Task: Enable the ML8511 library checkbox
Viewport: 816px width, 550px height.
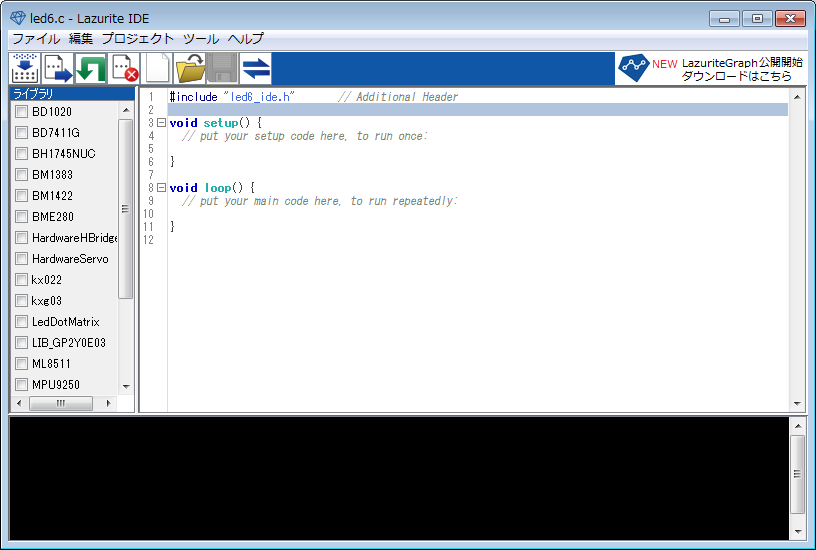Action: pos(21,364)
